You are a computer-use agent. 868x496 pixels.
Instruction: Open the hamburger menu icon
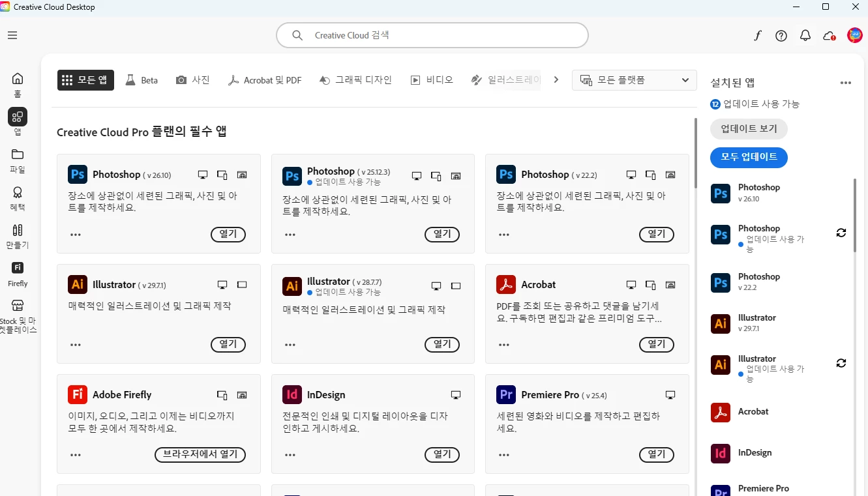tap(12, 35)
